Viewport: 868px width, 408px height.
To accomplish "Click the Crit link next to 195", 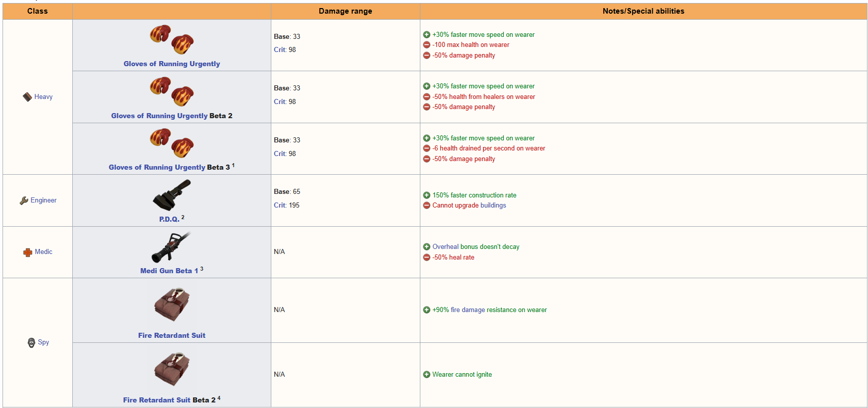I will [280, 206].
